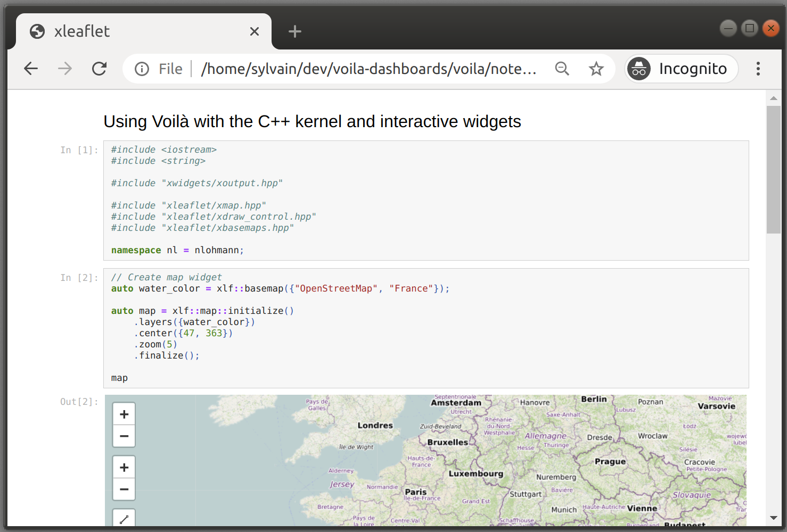
Task: Click Paris on the map
Action: tap(416, 492)
